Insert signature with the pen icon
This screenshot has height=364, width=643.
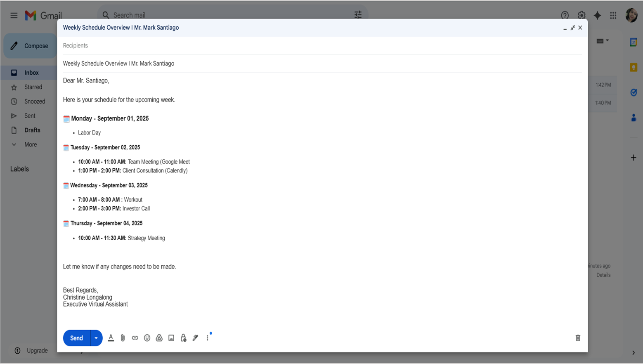pos(196,338)
